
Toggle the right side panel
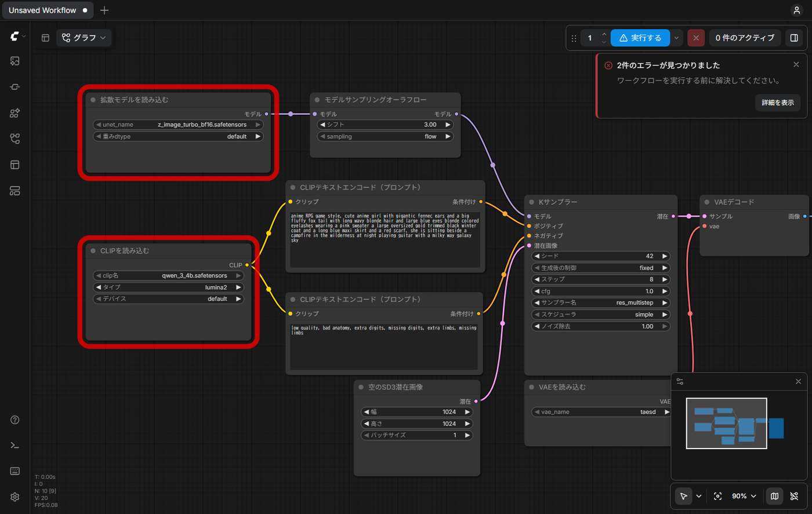(794, 38)
